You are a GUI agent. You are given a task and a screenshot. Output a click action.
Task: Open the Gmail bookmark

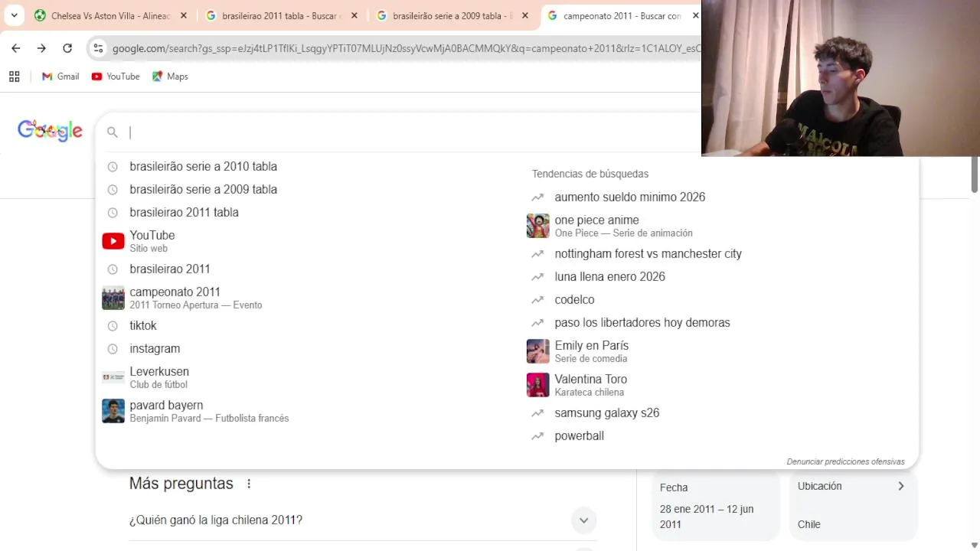pyautogui.click(x=60, y=77)
